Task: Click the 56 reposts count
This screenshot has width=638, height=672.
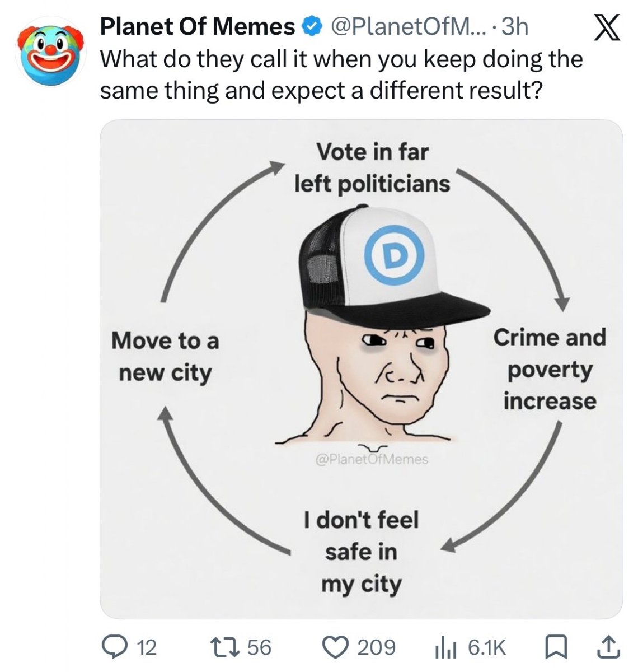Action: [x=260, y=648]
